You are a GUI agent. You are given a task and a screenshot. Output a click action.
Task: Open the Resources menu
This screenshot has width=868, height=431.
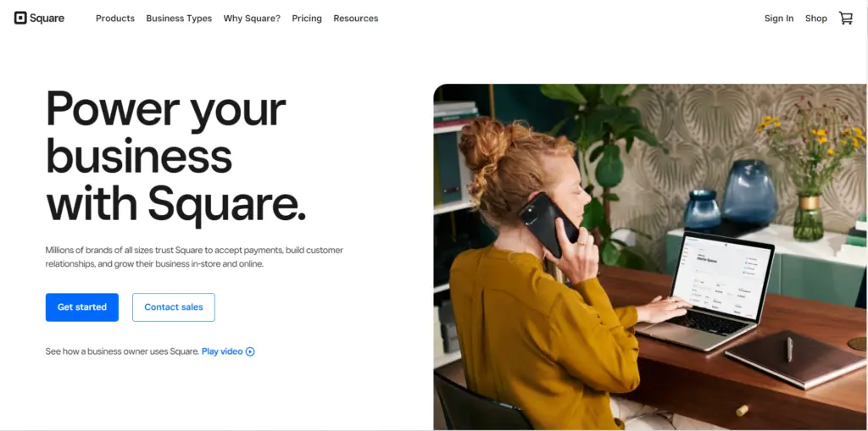pos(356,19)
